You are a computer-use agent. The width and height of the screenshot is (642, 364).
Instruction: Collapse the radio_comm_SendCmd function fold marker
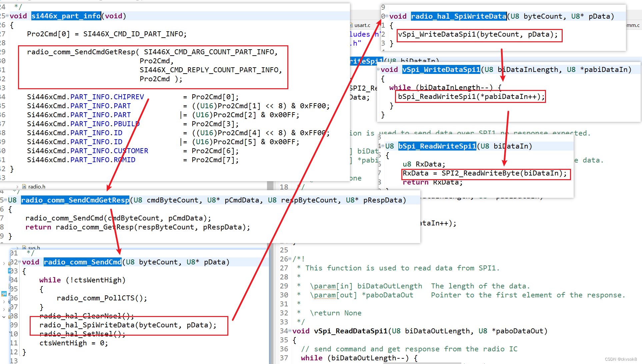coord(19,262)
